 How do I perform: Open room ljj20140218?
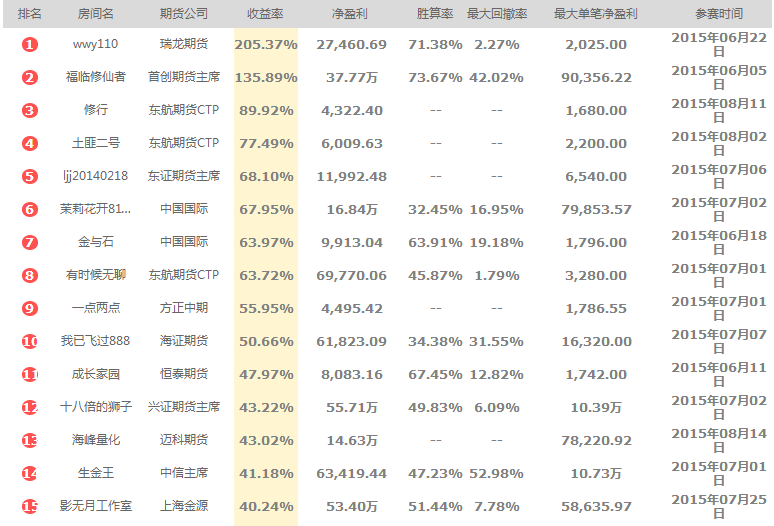click(96, 176)
